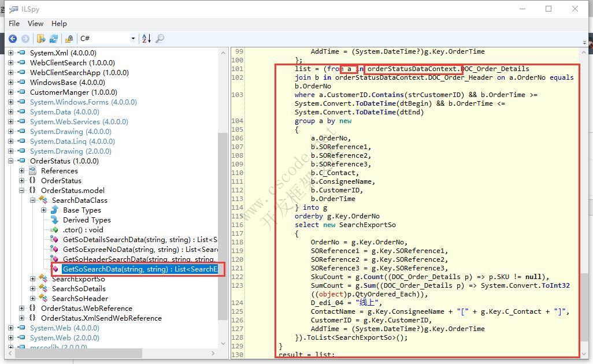Select the .ctor() : void constructor

pos(83,230)
